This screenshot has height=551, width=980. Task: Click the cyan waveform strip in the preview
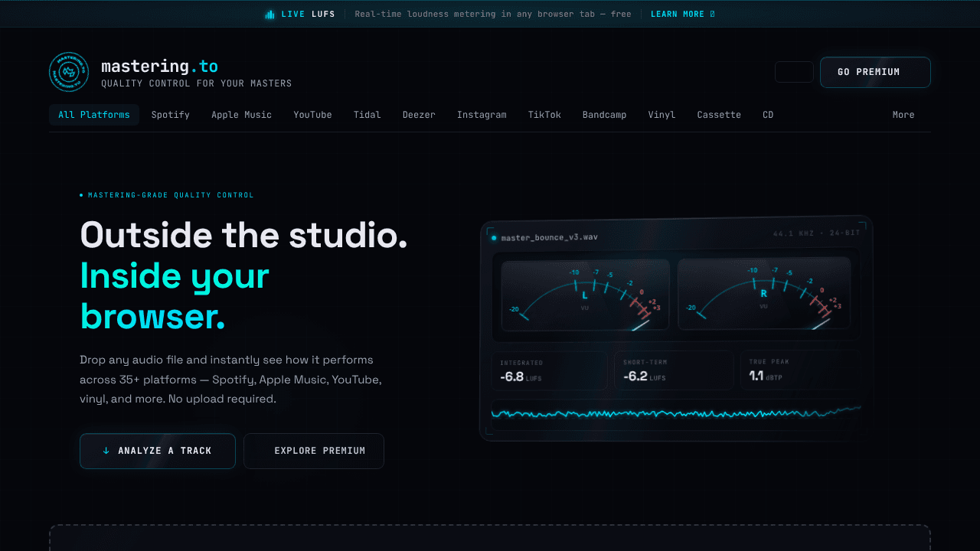point(676,414)
